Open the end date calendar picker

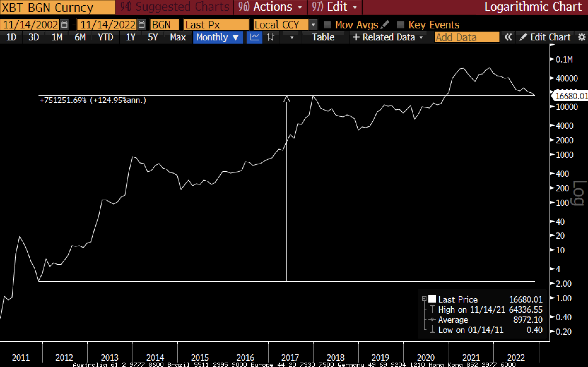(x=142, y=25)
